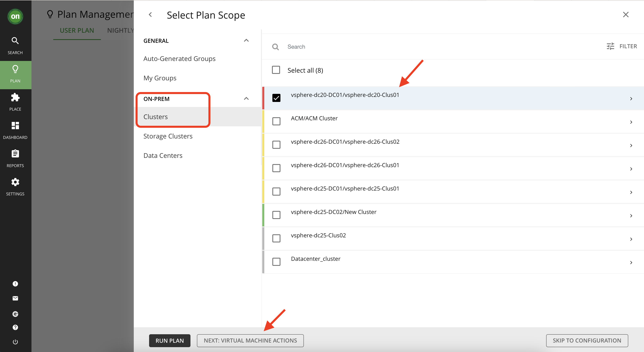Select Data Centers category
The width and height of the screenshot is (644, 352).
(x=163, y=156)
